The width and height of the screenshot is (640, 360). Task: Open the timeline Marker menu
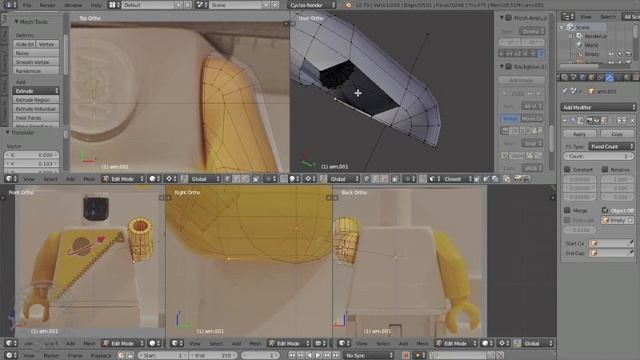point(51,355)
